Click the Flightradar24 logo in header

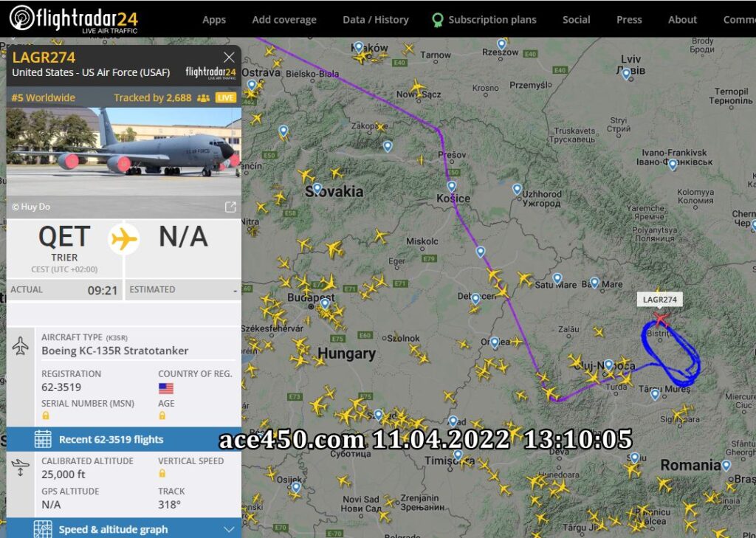click(x=74, y=18)
